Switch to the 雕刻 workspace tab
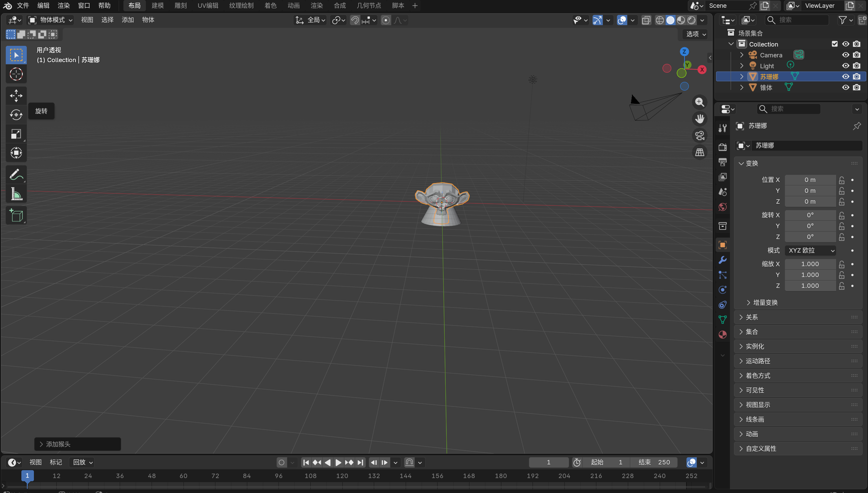Viewport: 868px width, 493px height. 181,5
